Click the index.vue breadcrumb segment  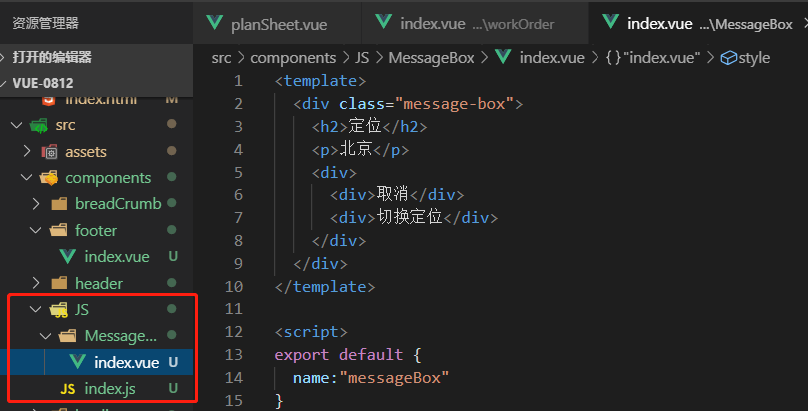pos(552,58)
